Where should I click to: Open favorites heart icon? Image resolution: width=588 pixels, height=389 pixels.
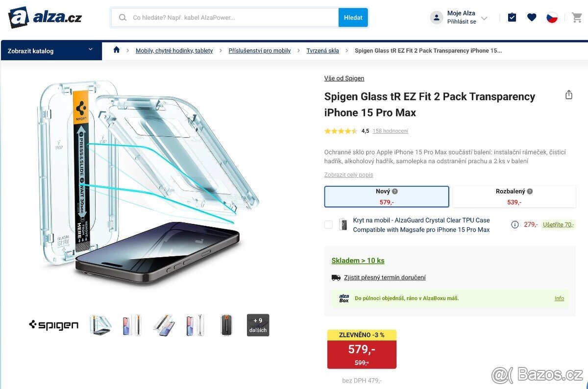532,18
